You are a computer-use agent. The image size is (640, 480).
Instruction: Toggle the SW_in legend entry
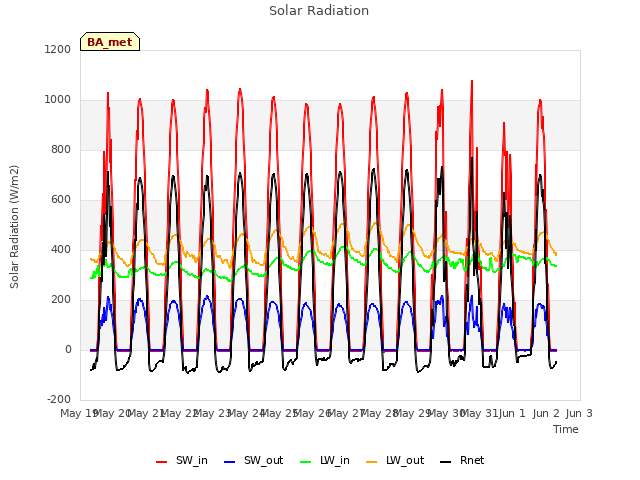[182, 460]
